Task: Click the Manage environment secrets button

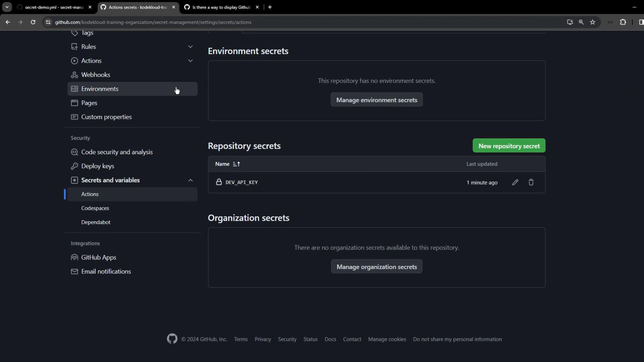Action: pyautogui.click(x=376, y=100)
